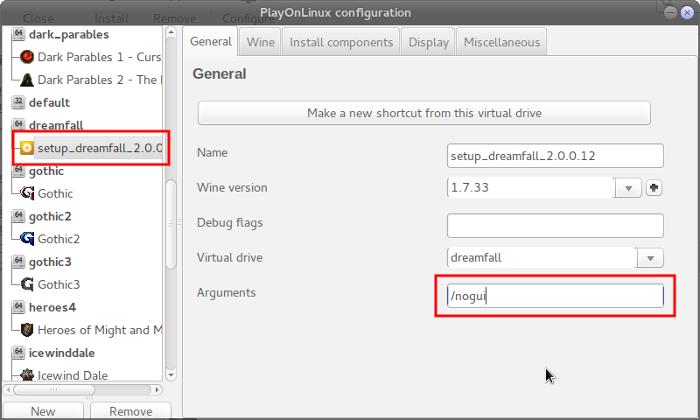Click the Gothic game icon
The height and width of the screenshot is (420, 700).
click(27, 193)
